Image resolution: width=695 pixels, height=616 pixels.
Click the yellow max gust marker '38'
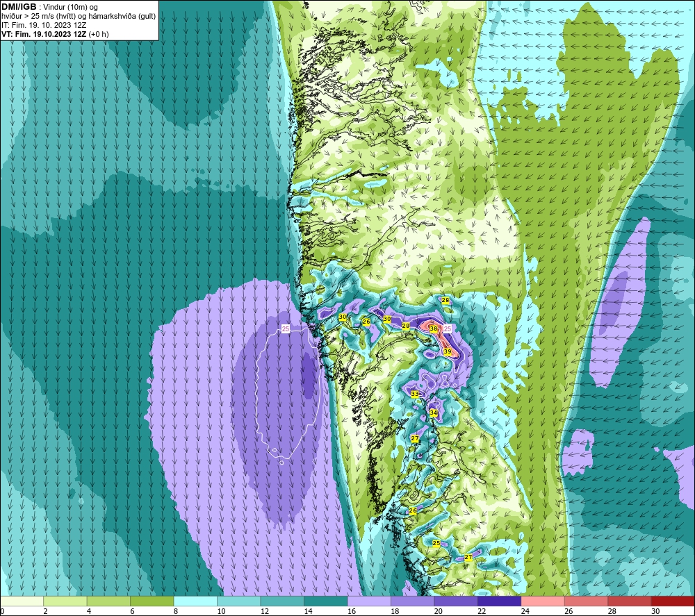pyautogui.click(x=434, y=328)
